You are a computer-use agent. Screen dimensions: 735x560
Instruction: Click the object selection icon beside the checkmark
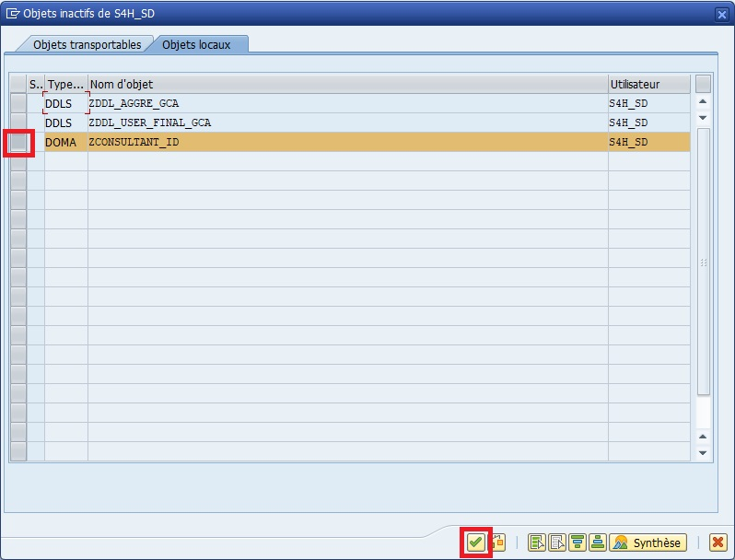(x=497, y=542)
